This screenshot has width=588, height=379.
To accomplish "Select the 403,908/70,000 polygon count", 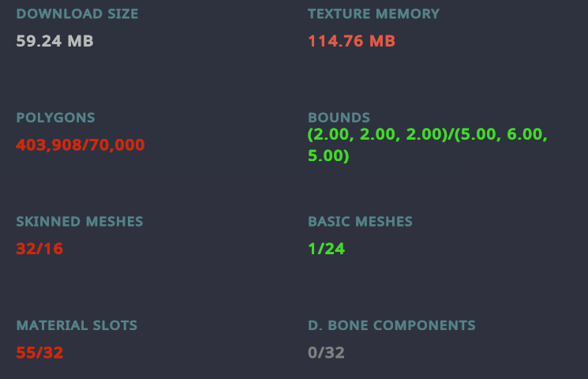I will (81, 144).
